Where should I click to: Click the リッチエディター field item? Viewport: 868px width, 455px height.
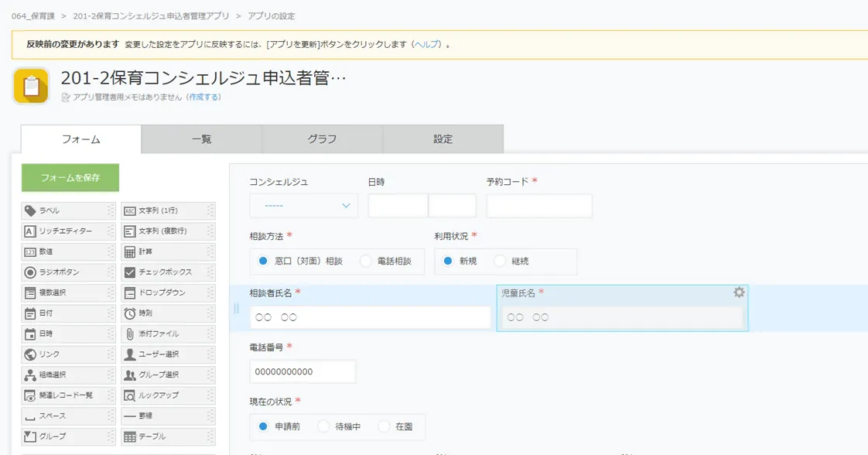65,231
